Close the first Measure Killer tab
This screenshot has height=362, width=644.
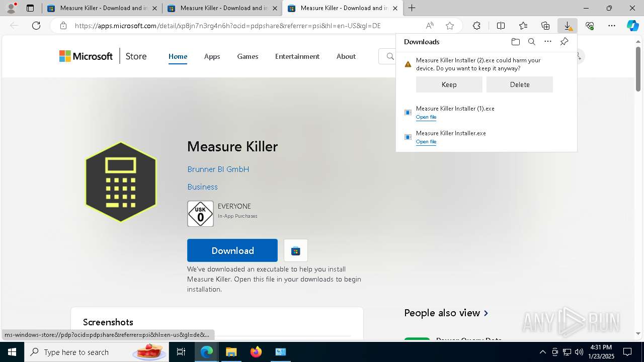pyautogui.click(x=154, y=8)
